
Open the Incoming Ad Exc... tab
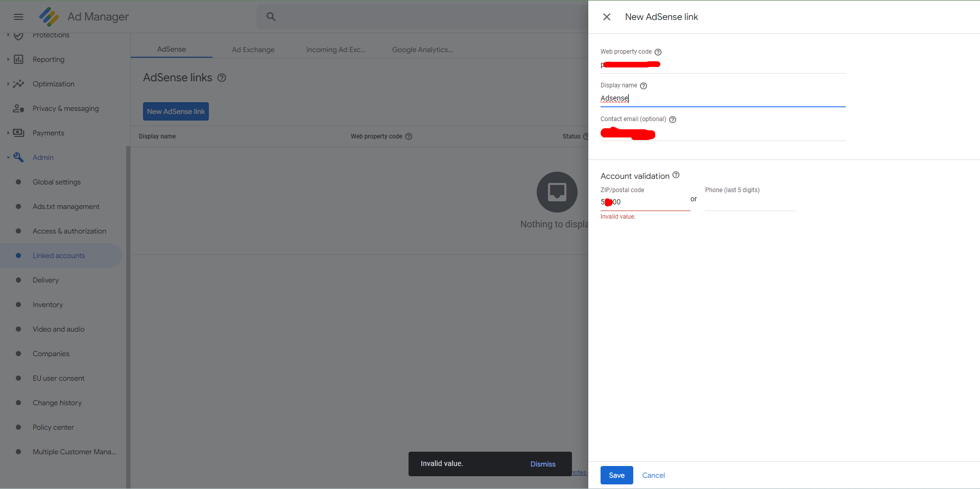(336, 50)
